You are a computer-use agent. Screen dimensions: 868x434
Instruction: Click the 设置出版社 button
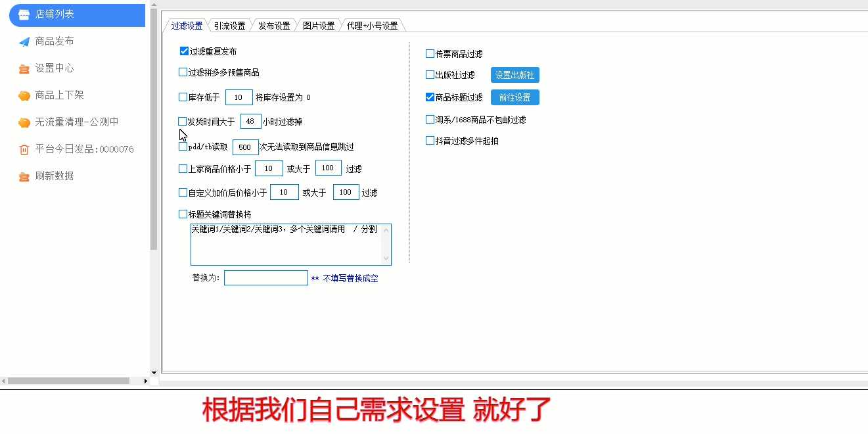point(514,75)
